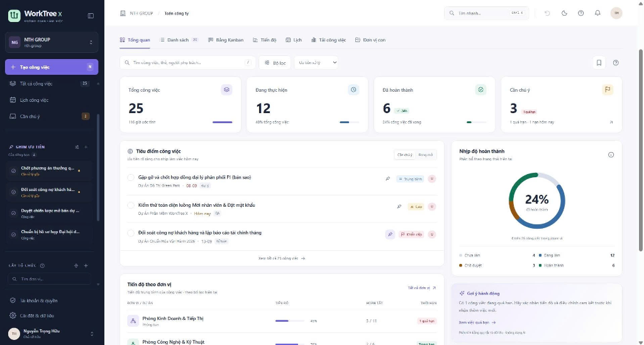The width and height of the screenshot is (644, 345).
Task: Open Tất cả công việc in sidebar
Action: pos(49,84)
